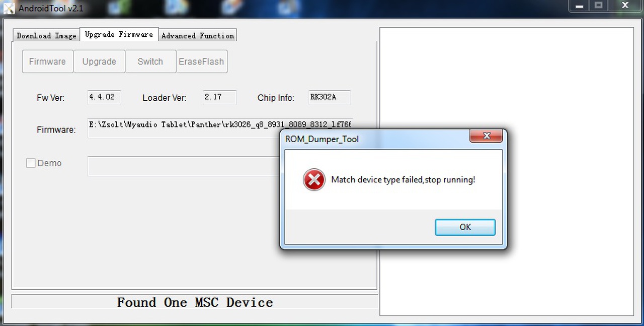Image resolution: width=644 pixels, height=326 pixels.
Task: Minimize the AndroidTool window
Action: pos(579,6)
